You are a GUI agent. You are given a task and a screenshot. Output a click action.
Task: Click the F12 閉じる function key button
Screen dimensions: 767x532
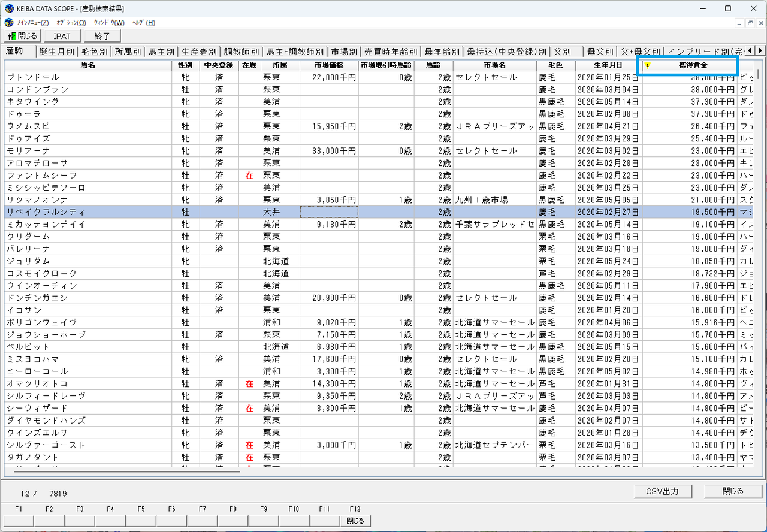click(x=355, y=521)
